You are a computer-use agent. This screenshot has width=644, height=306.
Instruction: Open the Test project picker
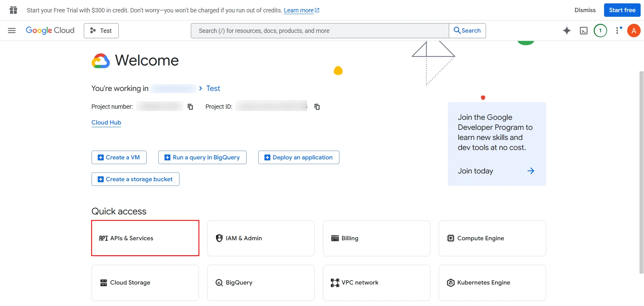pyautogui.click(x=101, y=31)
